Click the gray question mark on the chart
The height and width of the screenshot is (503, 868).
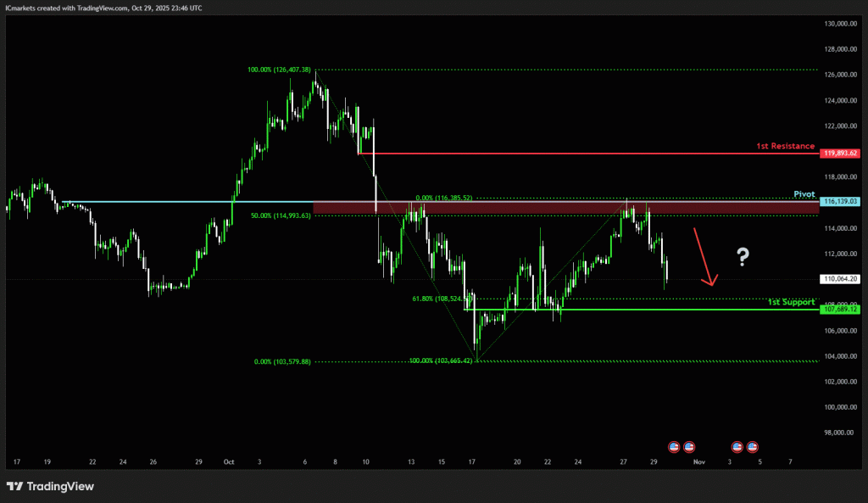tap(743, 255)
